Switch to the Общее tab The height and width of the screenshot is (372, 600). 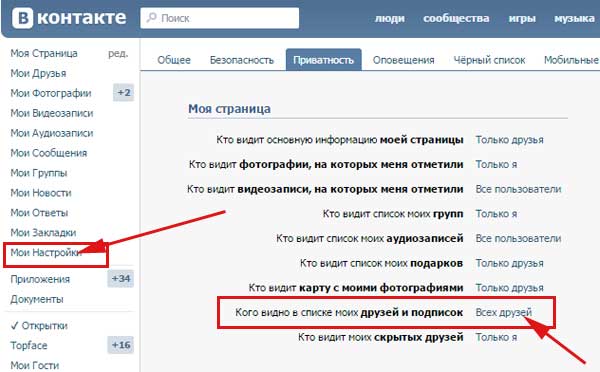click(174, 60)
